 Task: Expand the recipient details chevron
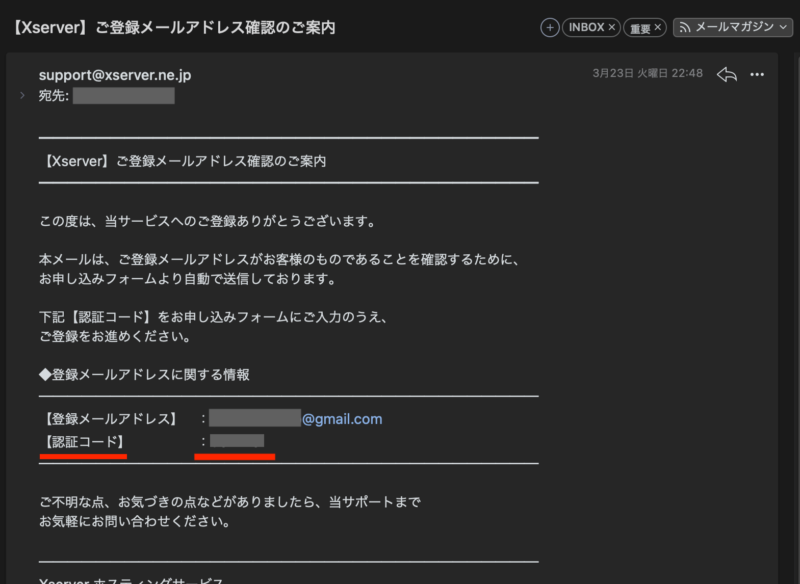coord(22,95)
